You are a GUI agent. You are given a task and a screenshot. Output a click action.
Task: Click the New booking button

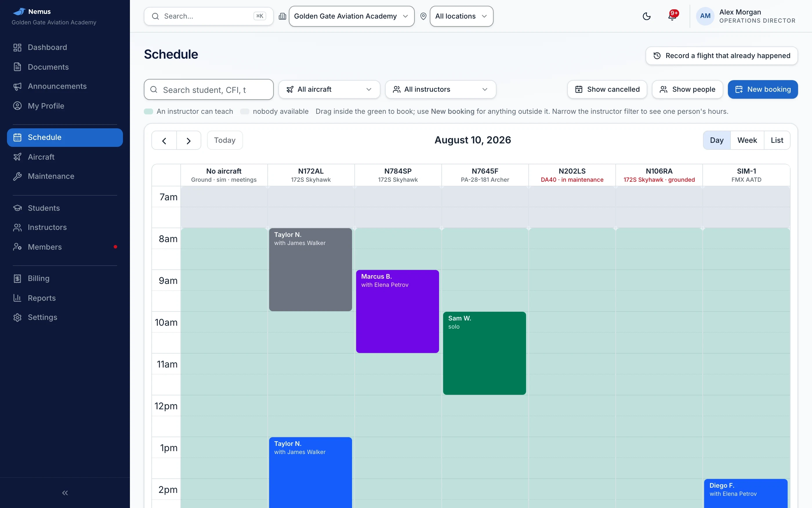763,89
